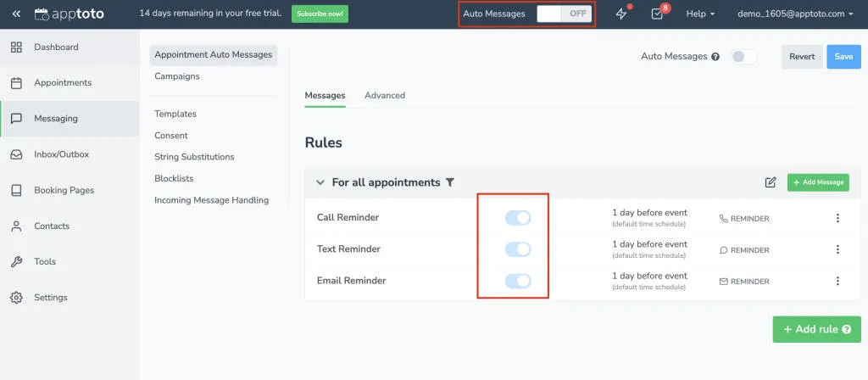868x380 pixels.
Task: Click the Call Reminder rule name
Action: [x=348, y=218]
